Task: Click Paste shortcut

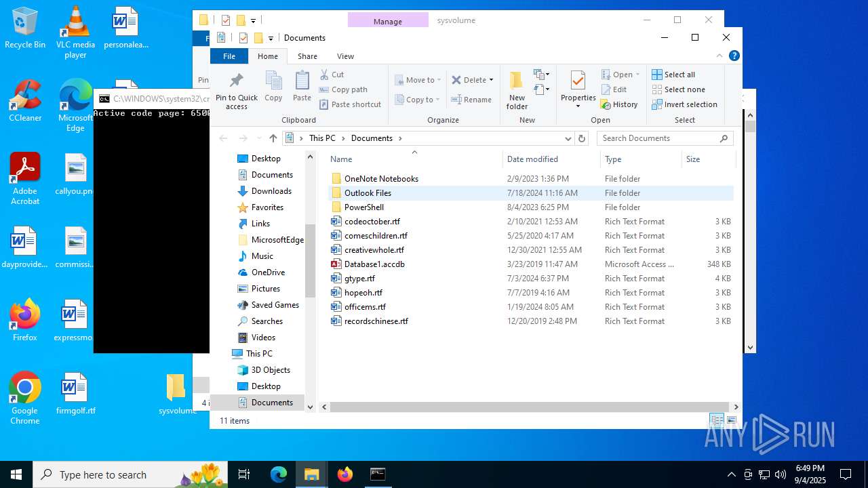Action: [350, 104]
